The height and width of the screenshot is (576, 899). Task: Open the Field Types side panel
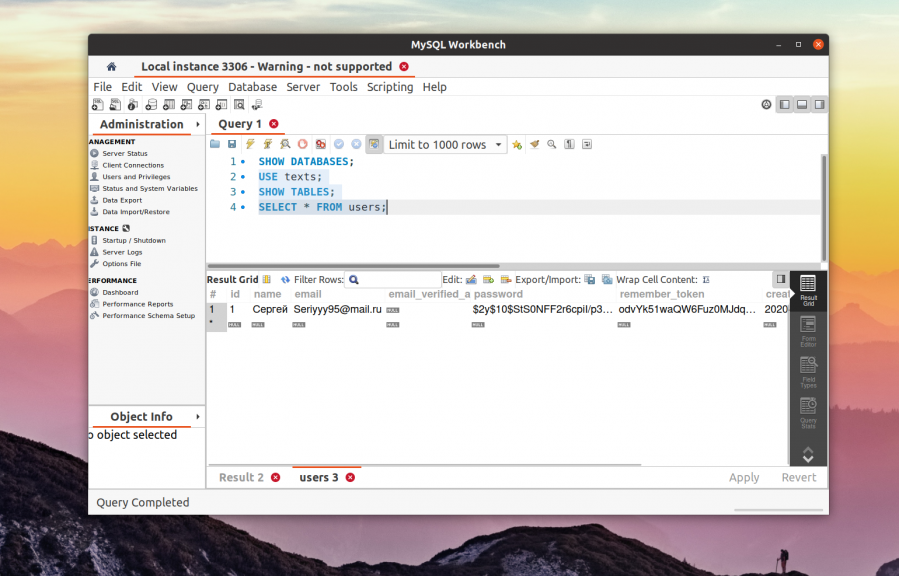[x=808, y=370]
